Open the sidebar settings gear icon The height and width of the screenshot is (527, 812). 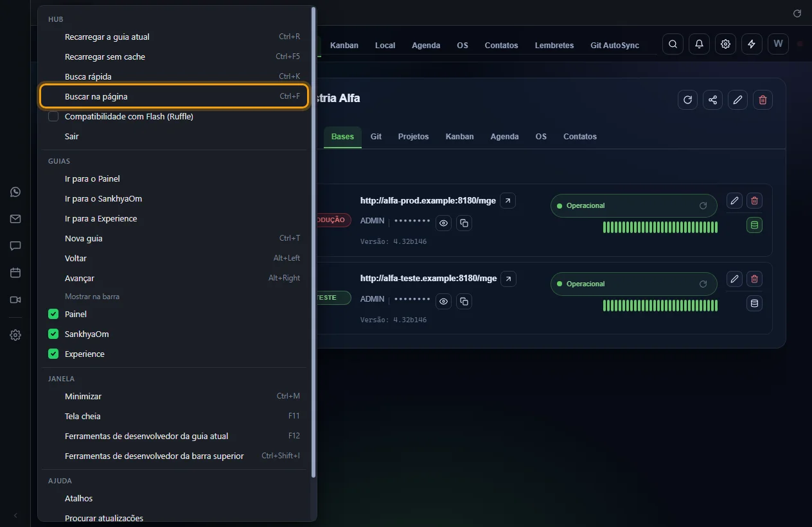(15, 335)
